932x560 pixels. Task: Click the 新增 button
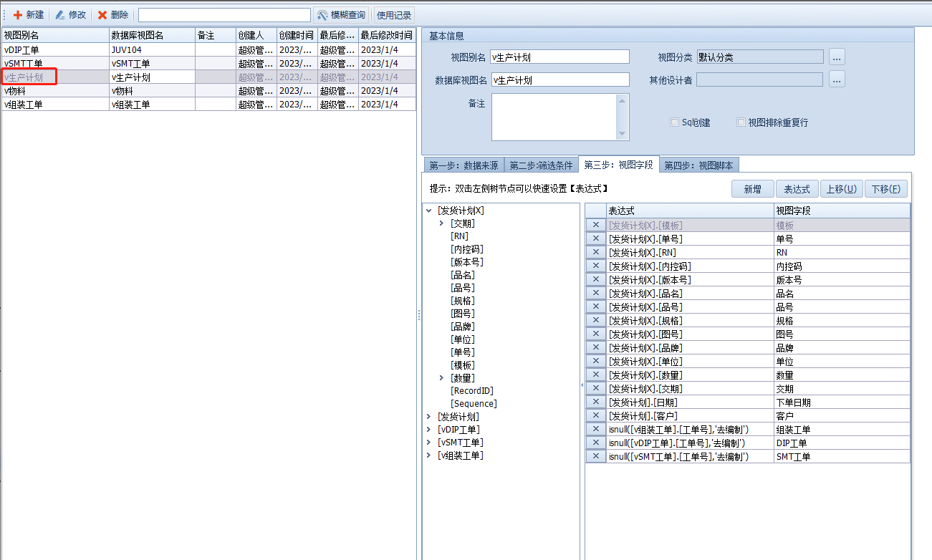point(752,189)
